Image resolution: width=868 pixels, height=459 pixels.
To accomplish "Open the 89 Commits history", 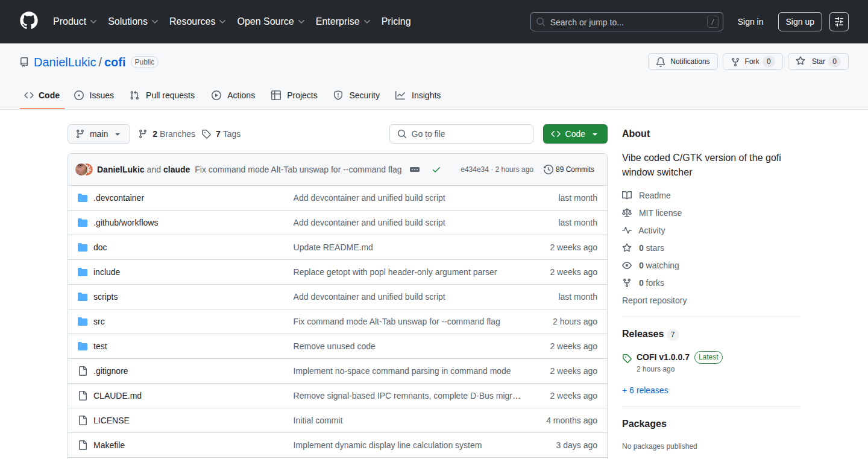I will (569, 169).
